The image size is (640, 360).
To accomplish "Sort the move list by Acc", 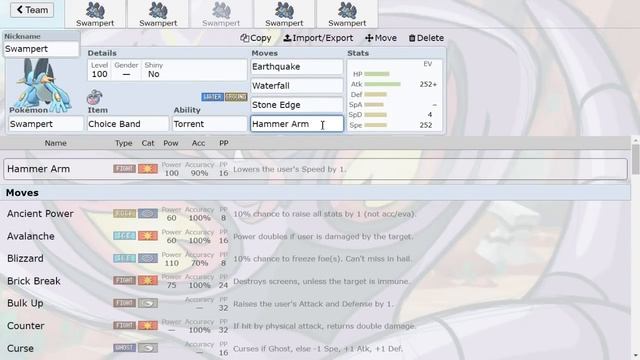I will pyautogui.click(x=198, y=143).
